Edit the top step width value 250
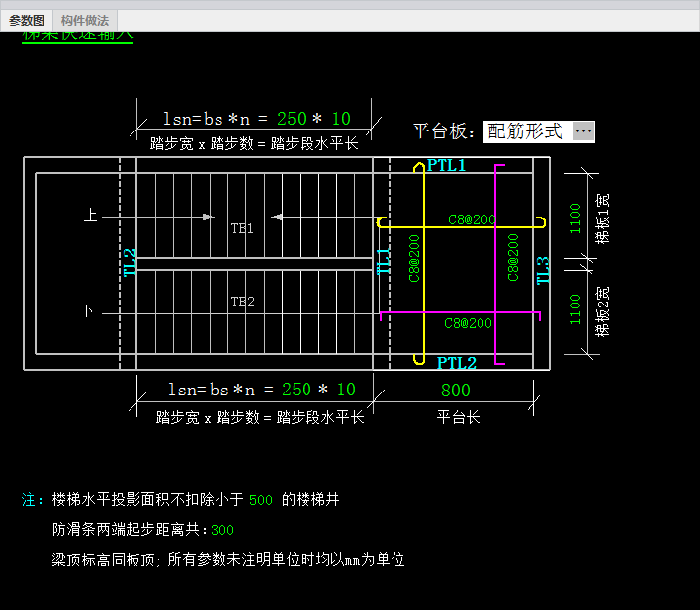This screenshot has height=610, width=700. click(x=291, y=119)
